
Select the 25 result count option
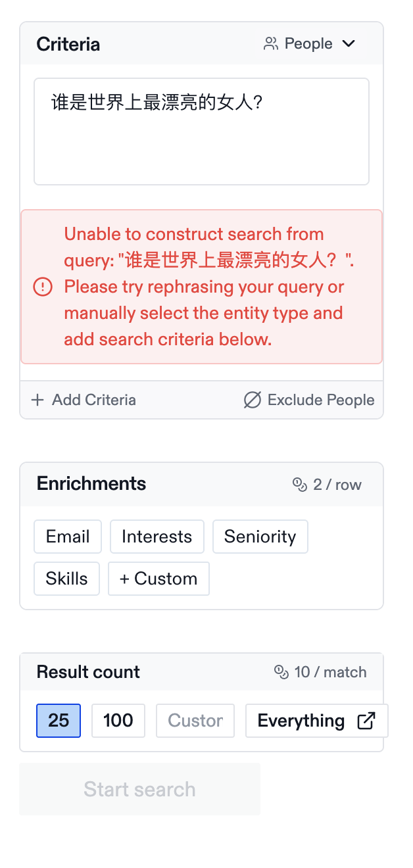[x=59, y=721]
